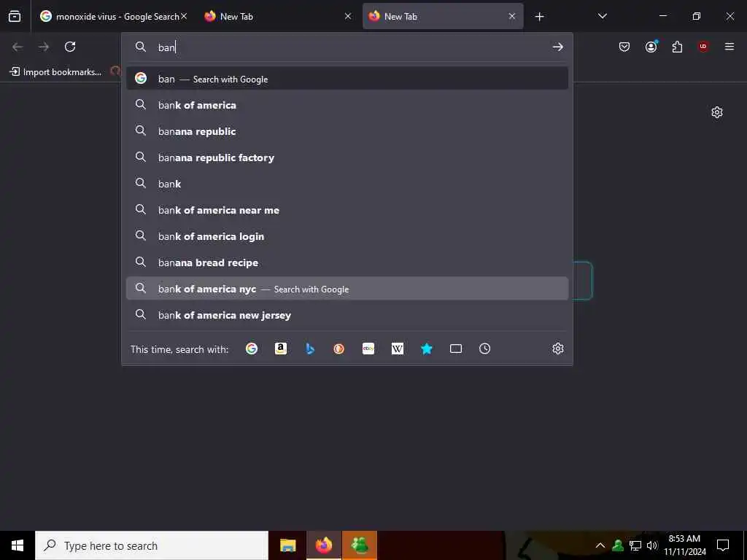Open a new tab with plus button

[x=539, y=17]
